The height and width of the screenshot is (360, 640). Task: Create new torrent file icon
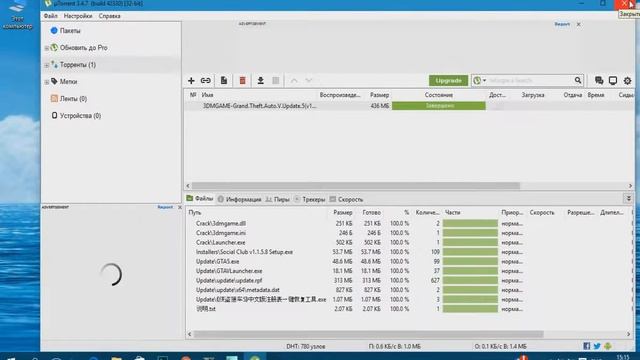pos(224,80)
